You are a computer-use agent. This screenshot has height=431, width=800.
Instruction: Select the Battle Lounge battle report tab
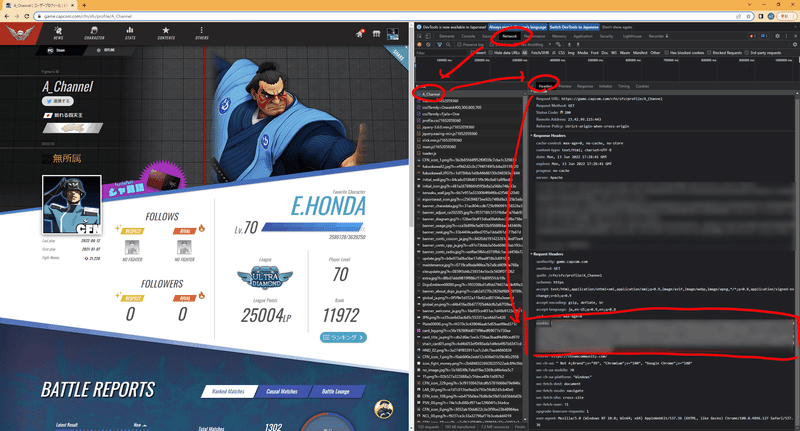tap(335, 391)
